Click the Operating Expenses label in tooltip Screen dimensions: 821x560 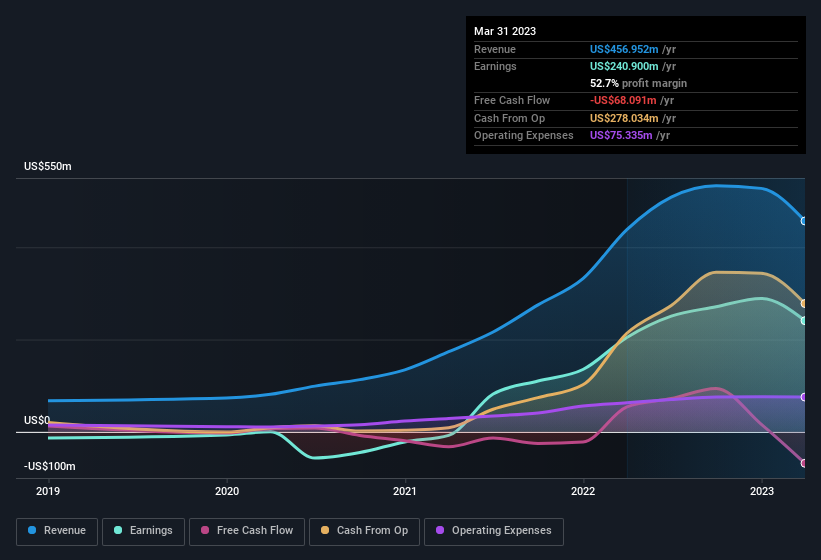click(524, 135)
